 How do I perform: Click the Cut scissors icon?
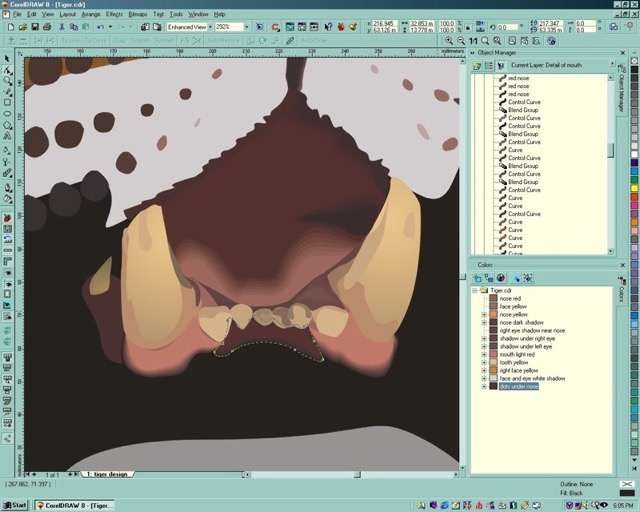tap(62, 27)
